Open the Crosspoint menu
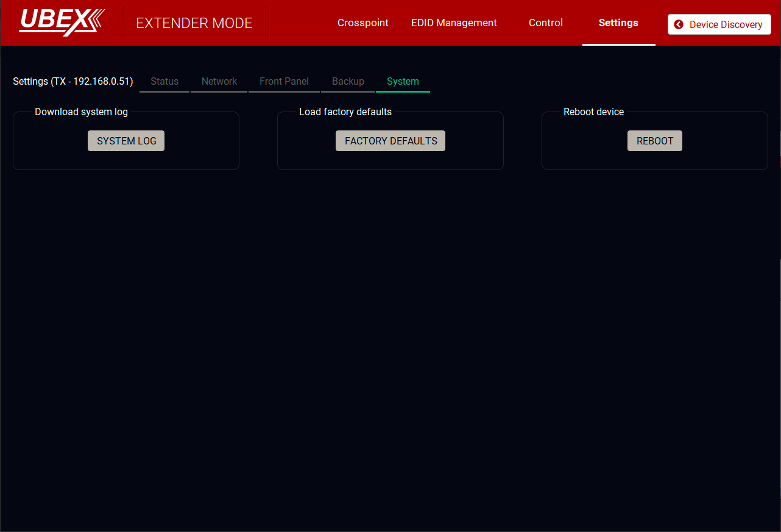Screen dimensions: 781x532 coord(362,23)
